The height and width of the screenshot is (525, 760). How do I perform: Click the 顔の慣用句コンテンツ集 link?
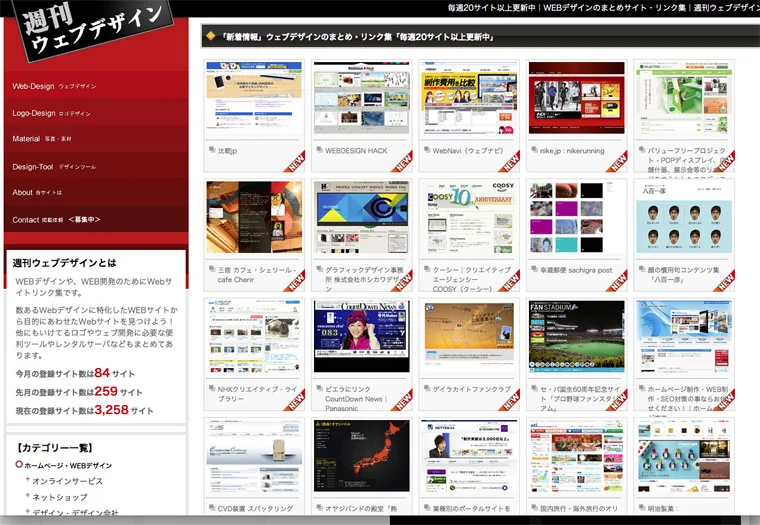[683, 274]
